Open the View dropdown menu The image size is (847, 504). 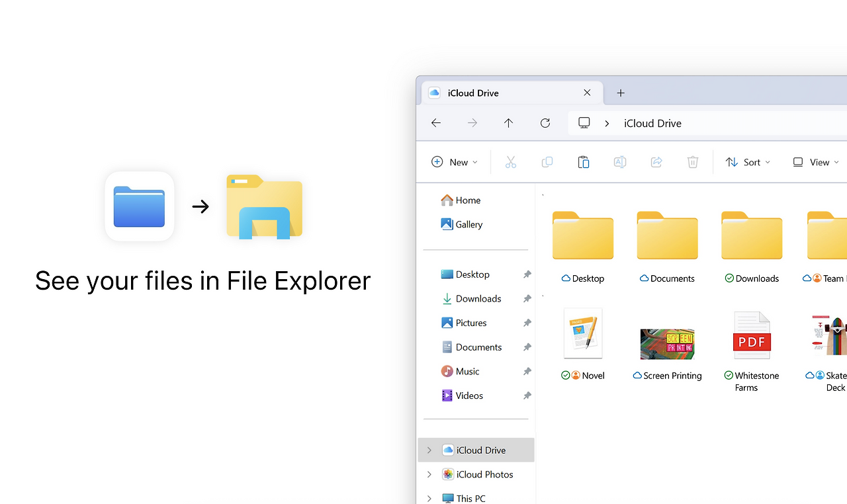click(817, 162)
